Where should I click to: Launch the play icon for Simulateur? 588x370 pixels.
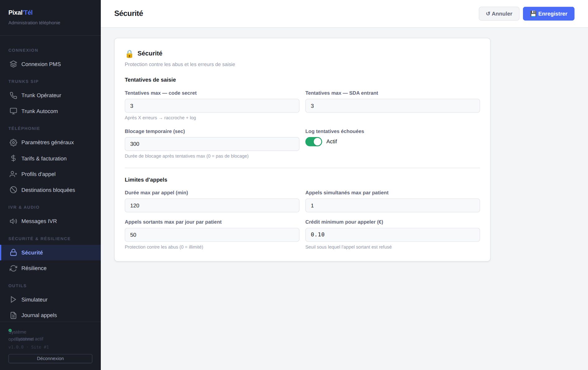(x=13, y=300)
